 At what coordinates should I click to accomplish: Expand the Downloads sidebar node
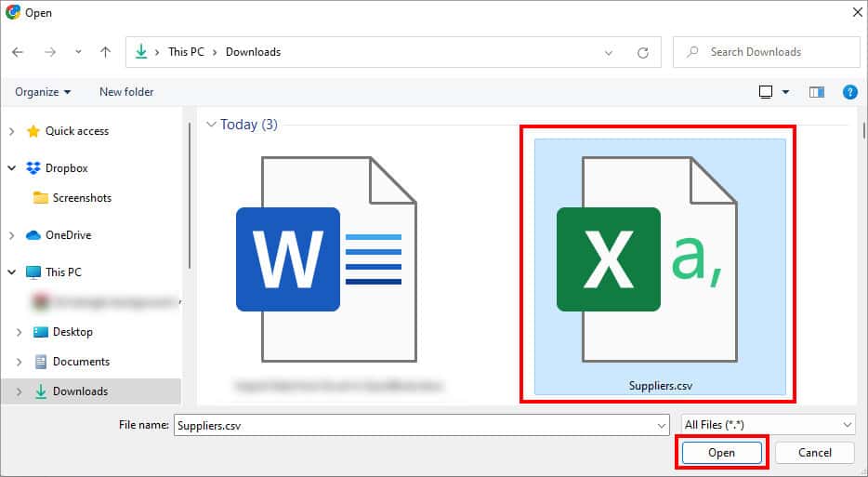click(19, 391)
